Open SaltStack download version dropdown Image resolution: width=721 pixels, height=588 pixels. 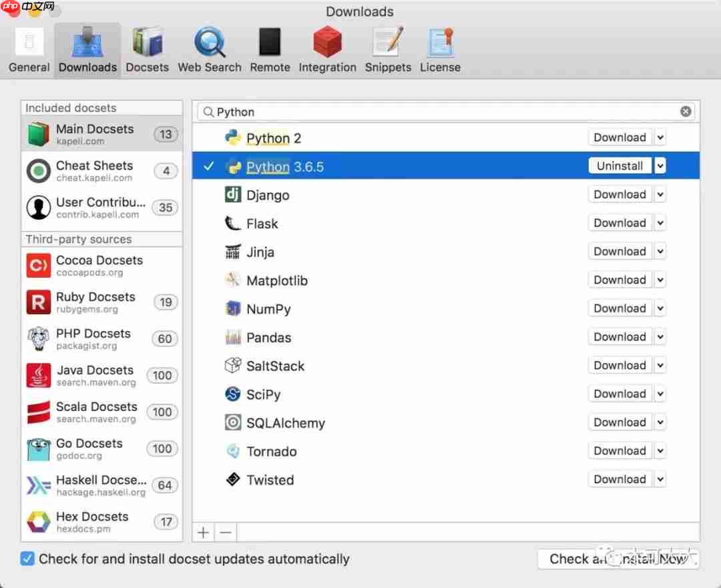[x=660, y=366]
